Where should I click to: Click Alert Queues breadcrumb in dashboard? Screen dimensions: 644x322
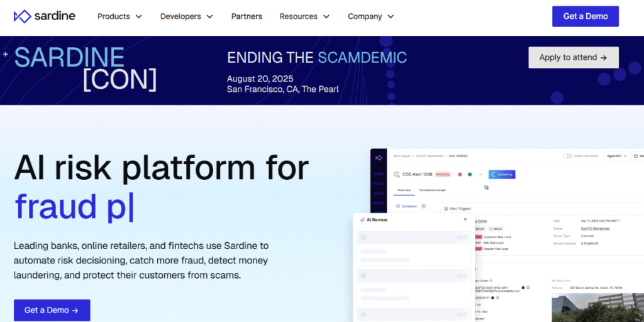(402, 156)
